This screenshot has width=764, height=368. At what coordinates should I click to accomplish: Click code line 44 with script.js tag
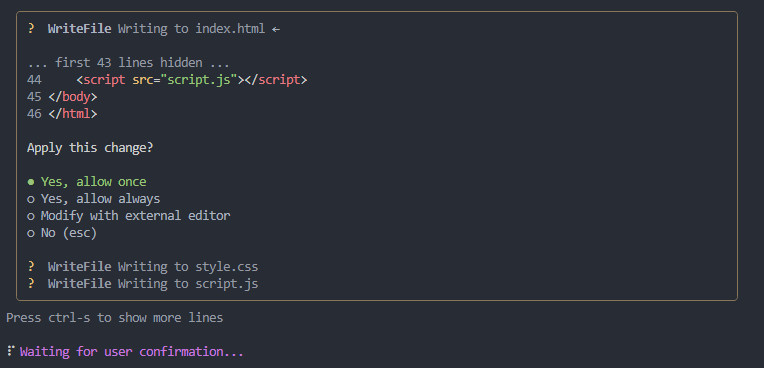click(167, 80)
